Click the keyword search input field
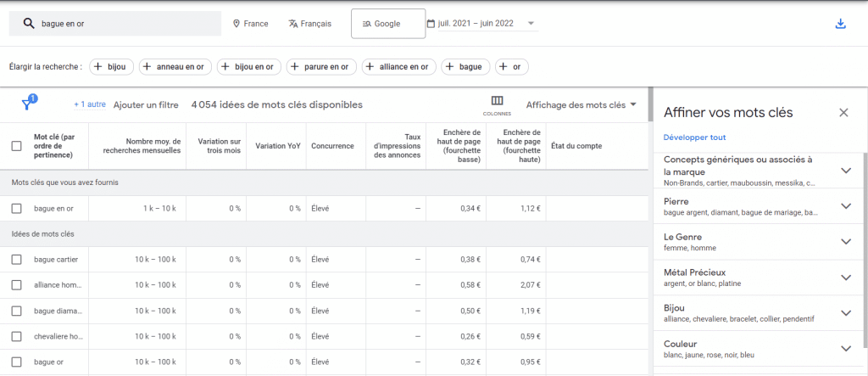The image size is (868, 376). pos(119,24)
